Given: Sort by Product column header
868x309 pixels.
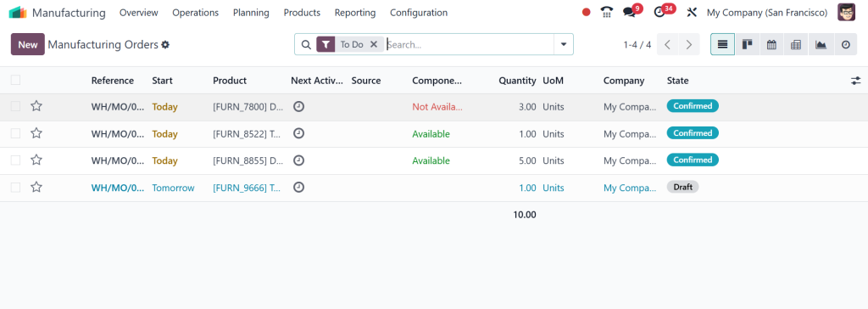Looking at the screenshot, I should click(x=230, y=81).
